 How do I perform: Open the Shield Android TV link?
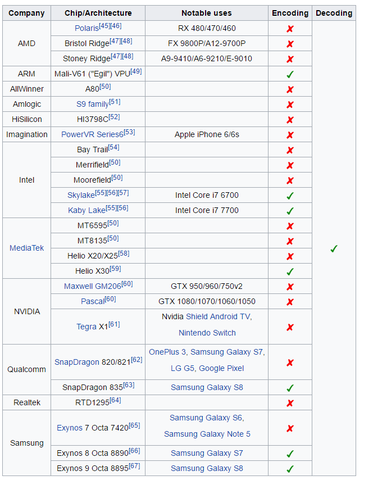(x=219, y=317)
